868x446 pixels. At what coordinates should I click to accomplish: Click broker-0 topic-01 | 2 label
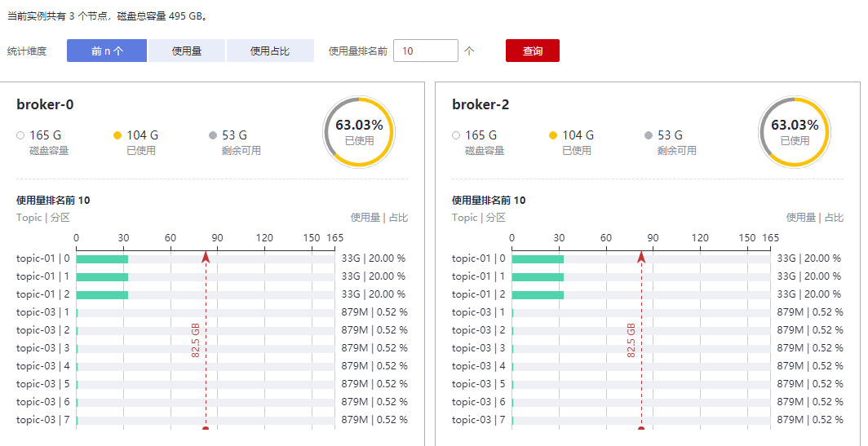(x=43, y=294)
